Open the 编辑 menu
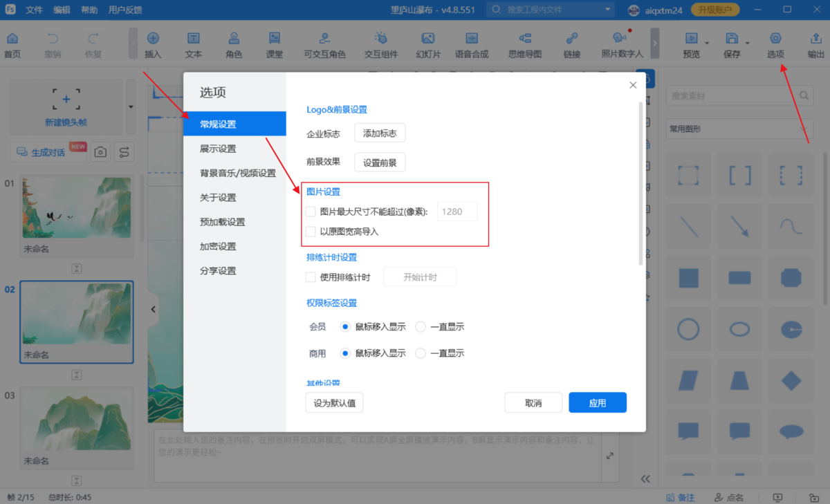This screenshot has height=504, width=830. (62, 10)
